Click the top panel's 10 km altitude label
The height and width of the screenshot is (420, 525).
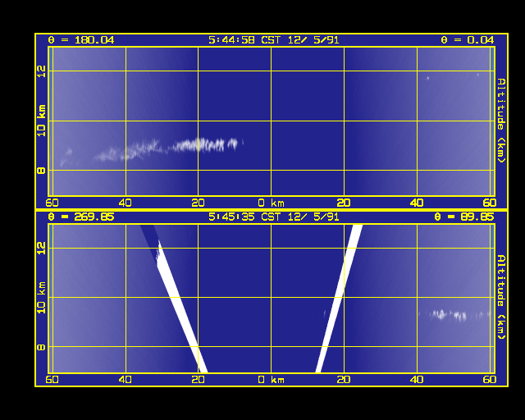(x=41, y=121)
